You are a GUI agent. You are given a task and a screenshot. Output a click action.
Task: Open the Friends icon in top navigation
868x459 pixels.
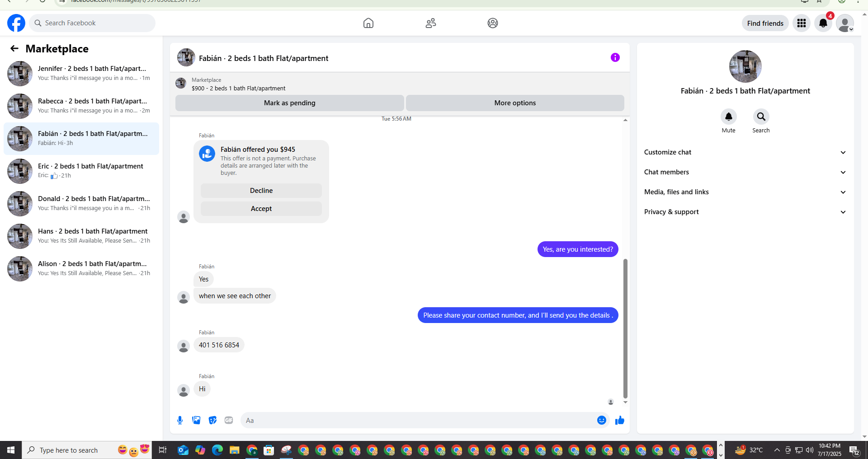point(431,23)
